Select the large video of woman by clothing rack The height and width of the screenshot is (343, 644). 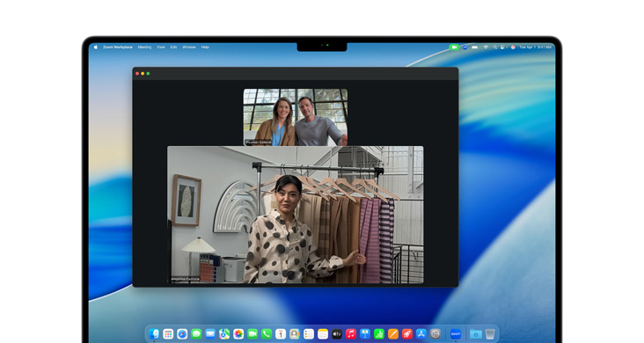(x=296, y=215)
